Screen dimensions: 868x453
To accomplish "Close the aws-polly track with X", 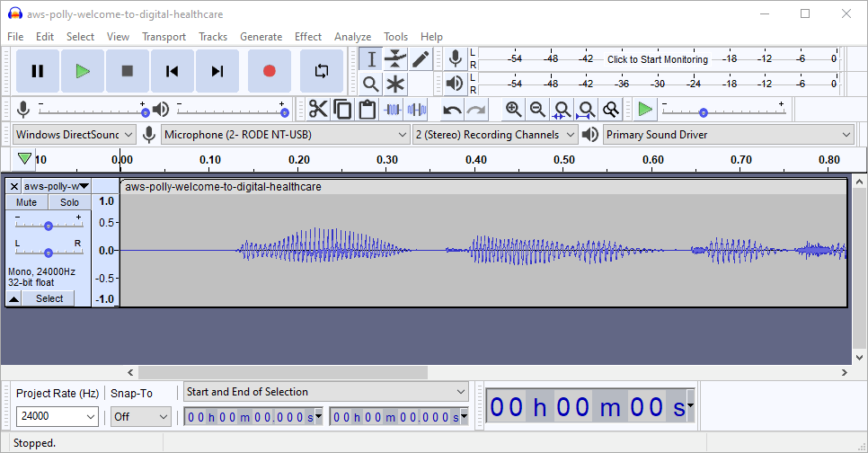I will 14,186.
